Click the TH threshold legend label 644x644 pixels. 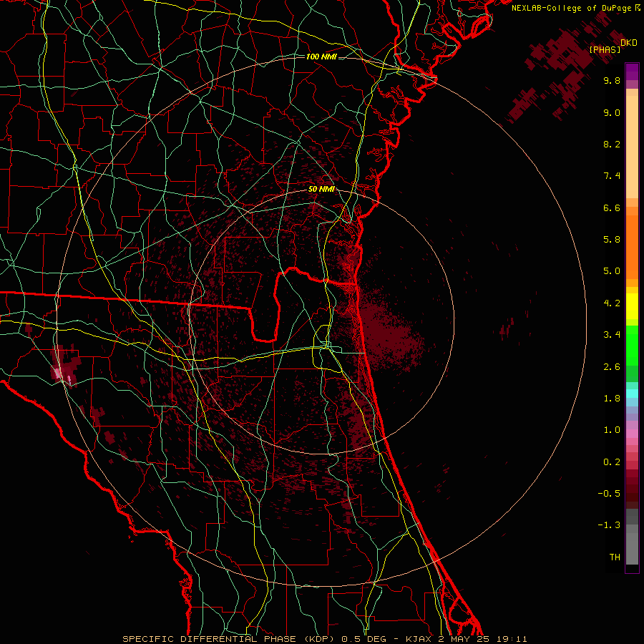[615, 557]
